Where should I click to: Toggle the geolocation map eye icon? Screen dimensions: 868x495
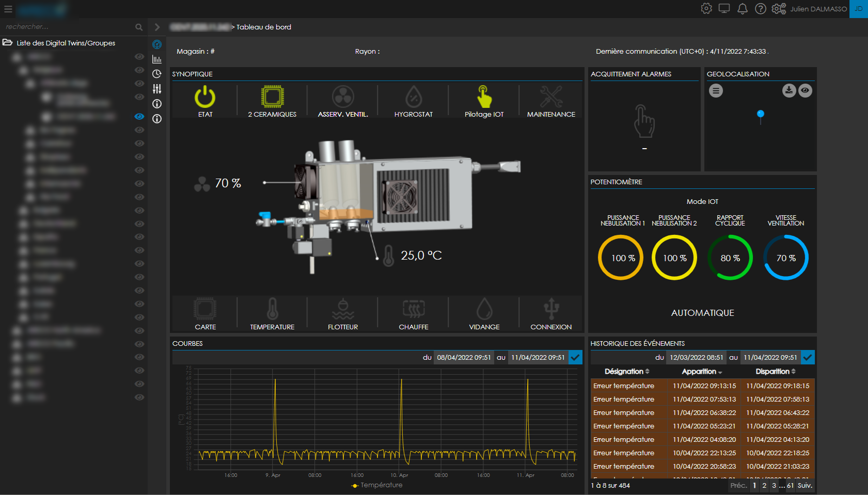(805, 91)
